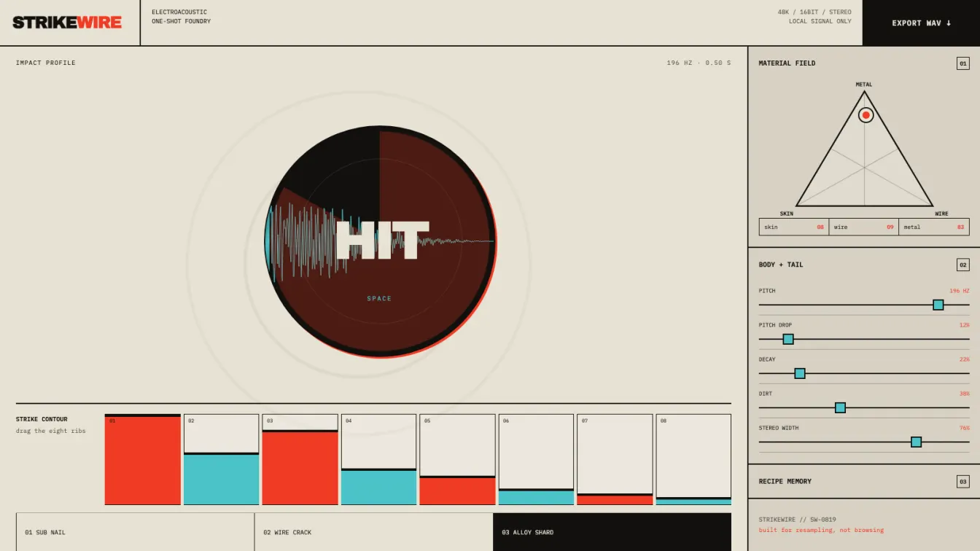Click the Export WAV button
Viewport: 980px width, 551px height.
coord(921,23)
